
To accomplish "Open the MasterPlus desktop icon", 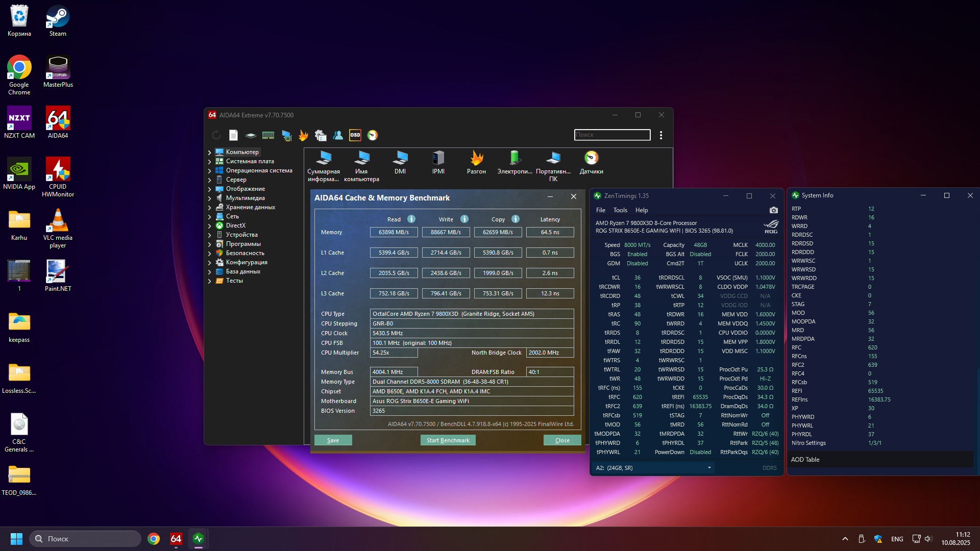I will pyautogui.click(x=58, y=71).
